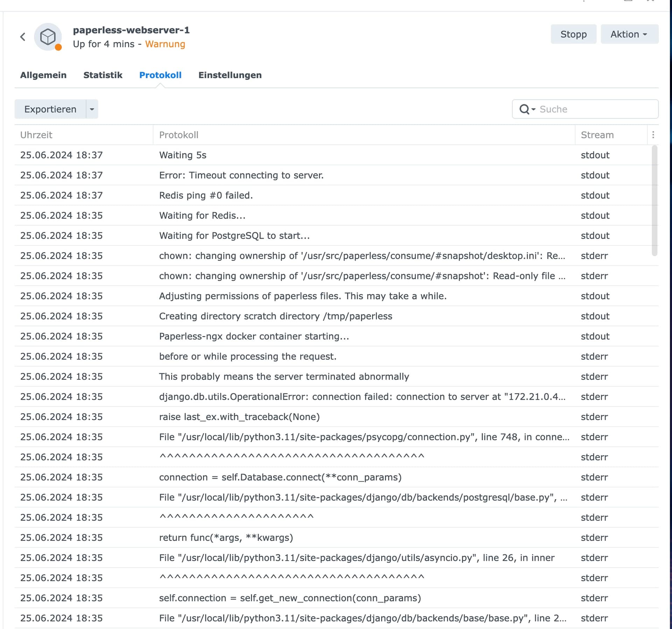672x629 pixels.
Task: Open the column options three-dot menu
Action: coord(653,135)
